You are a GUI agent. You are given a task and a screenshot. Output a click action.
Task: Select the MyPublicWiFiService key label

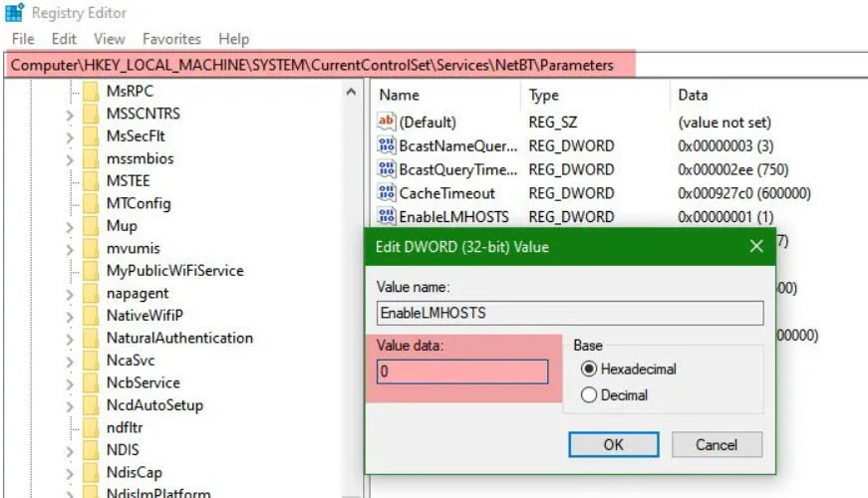coord(175,271)
